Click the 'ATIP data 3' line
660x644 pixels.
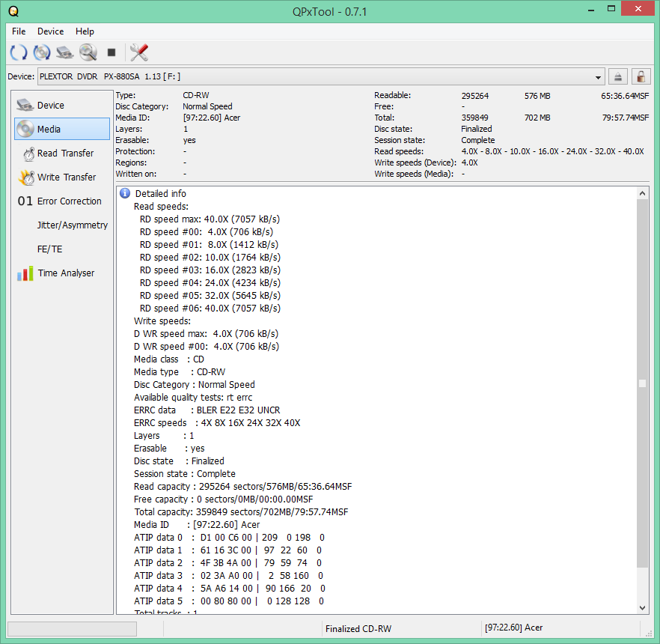[x=228, y=576]
